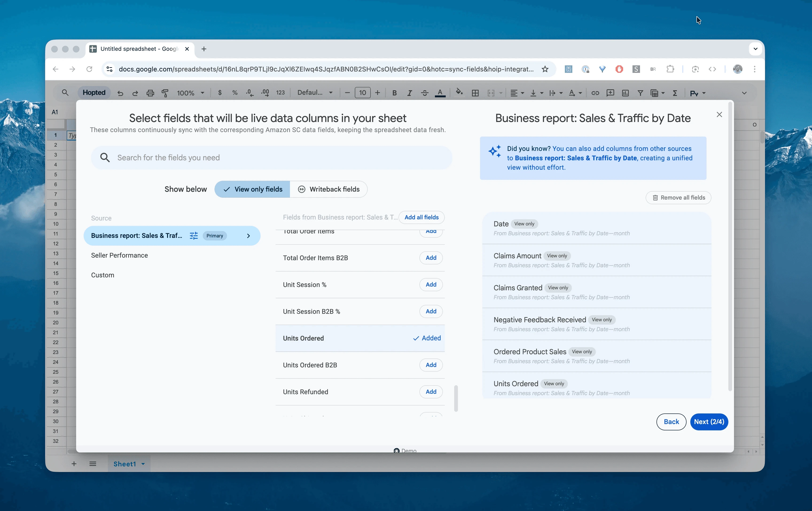Add the Units Ordered B2B field

(x=431, y=365)
